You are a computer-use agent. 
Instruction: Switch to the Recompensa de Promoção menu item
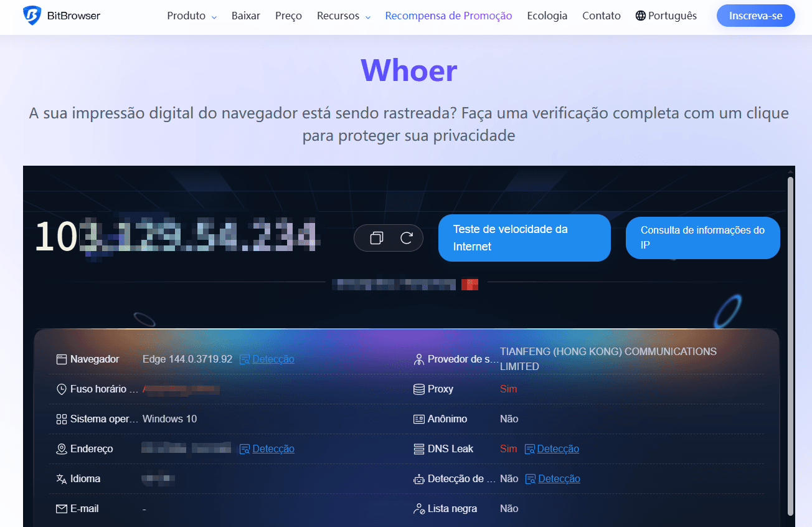448,15
